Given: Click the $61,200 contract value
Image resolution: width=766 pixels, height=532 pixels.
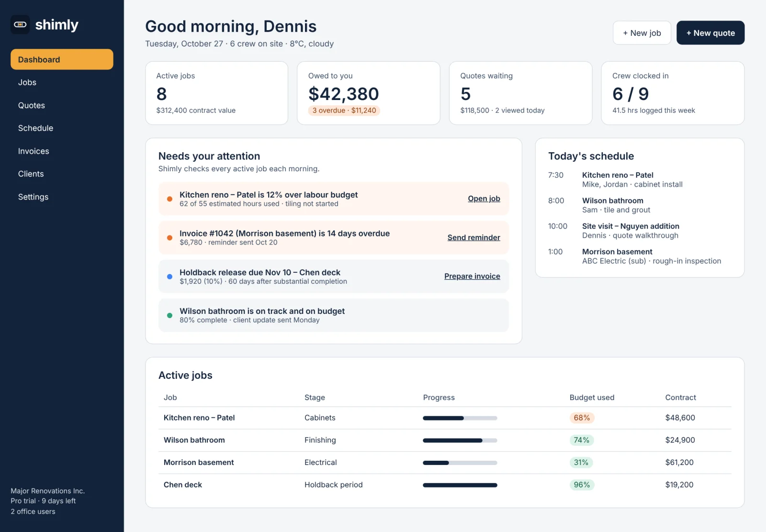Looking at the screenshot, I should (x=679, y=463).
